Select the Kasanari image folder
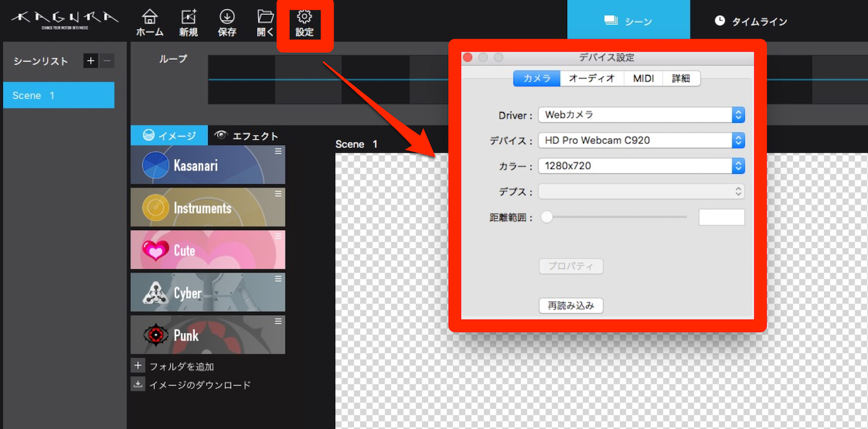868x429 pixels. point(208,165)
